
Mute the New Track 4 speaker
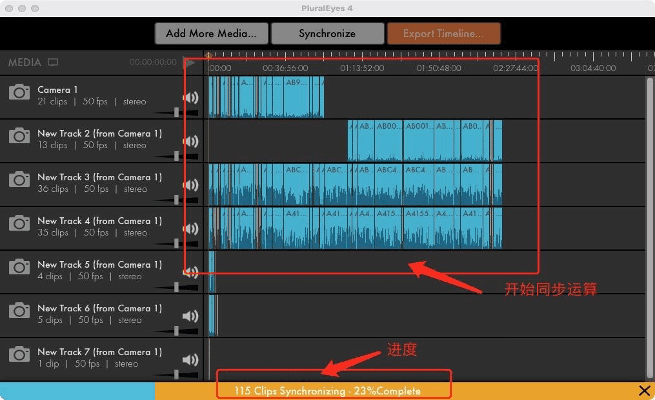pos(190,229)
